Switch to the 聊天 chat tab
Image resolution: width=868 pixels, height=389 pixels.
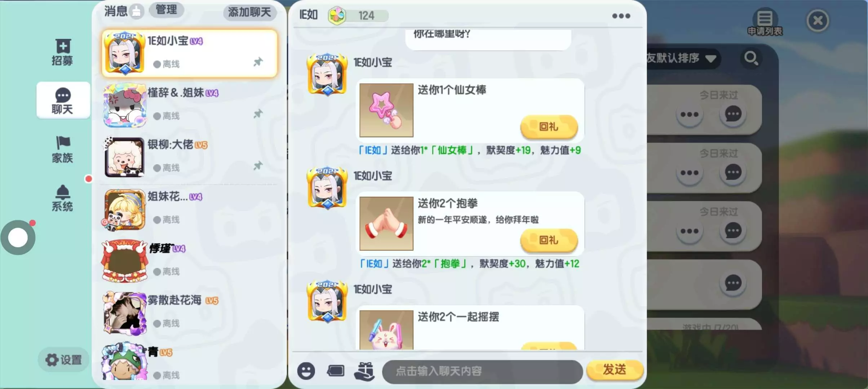click(63, 100)
